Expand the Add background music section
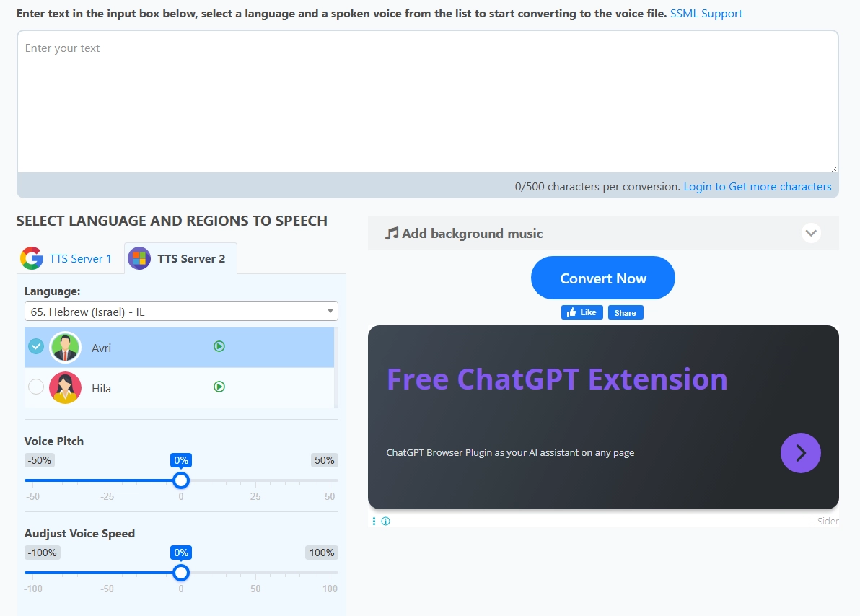 (810, 233)
